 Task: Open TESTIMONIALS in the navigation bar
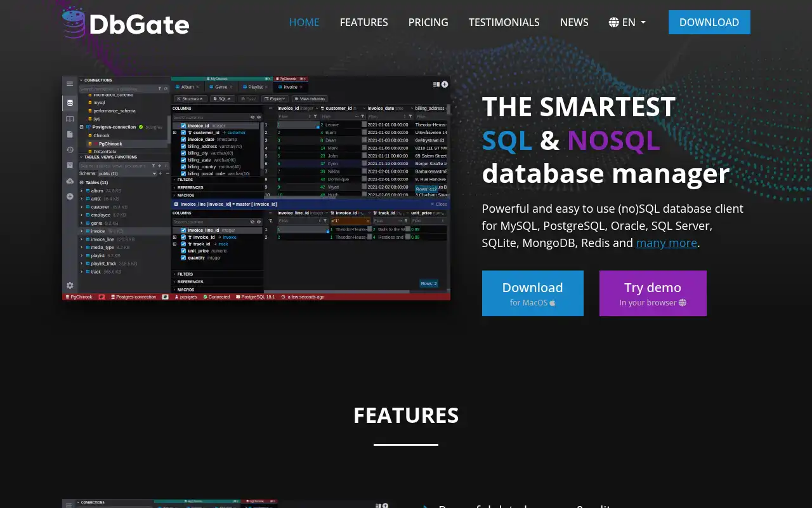(504, 22)
